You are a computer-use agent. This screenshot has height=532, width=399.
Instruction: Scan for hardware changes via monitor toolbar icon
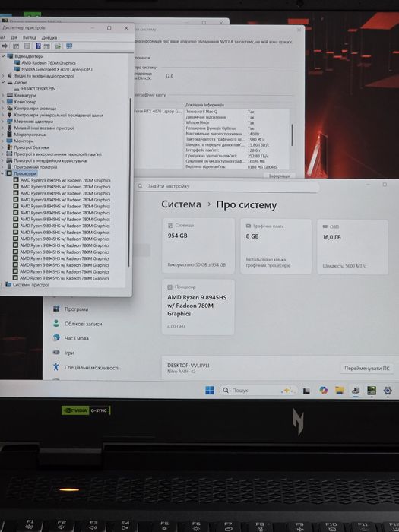tap(69, 46)
